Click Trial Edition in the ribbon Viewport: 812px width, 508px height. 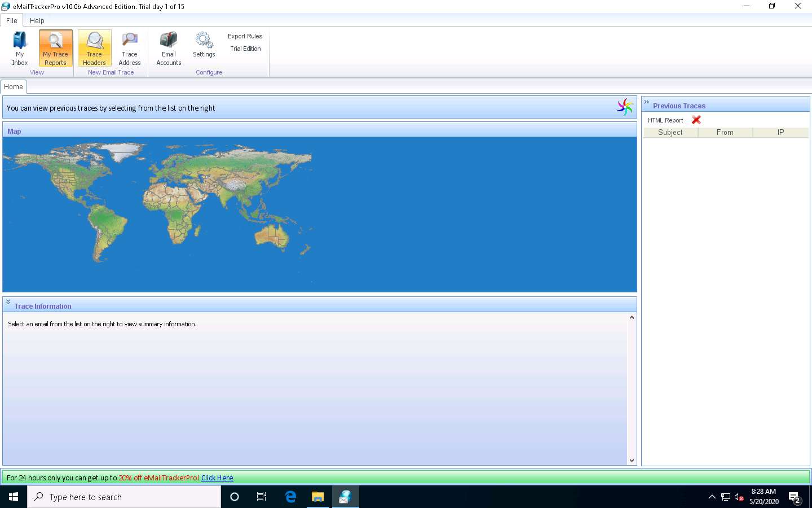tap(245, 49)
